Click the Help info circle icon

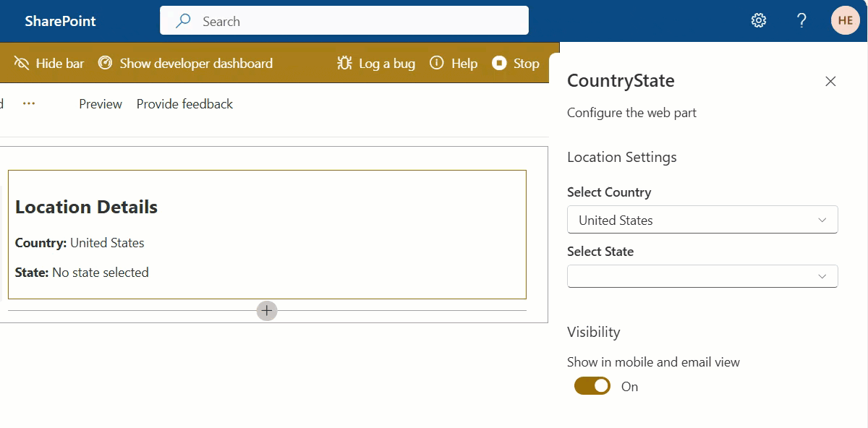coord(437,63)
